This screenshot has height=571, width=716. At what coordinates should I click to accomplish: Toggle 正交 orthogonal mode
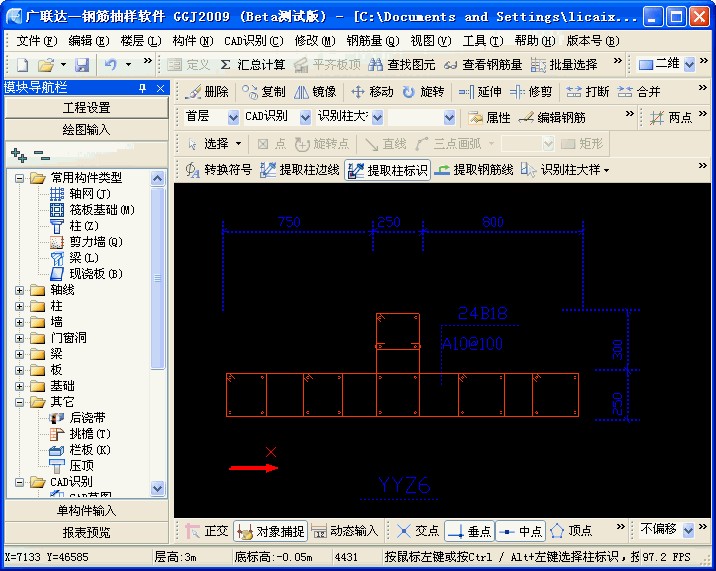[207, 531]
